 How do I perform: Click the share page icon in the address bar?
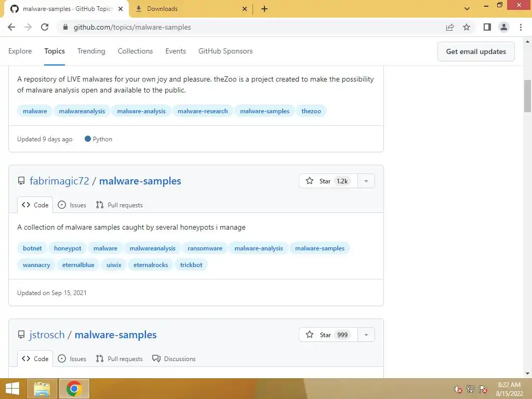[x=450, y=27]
